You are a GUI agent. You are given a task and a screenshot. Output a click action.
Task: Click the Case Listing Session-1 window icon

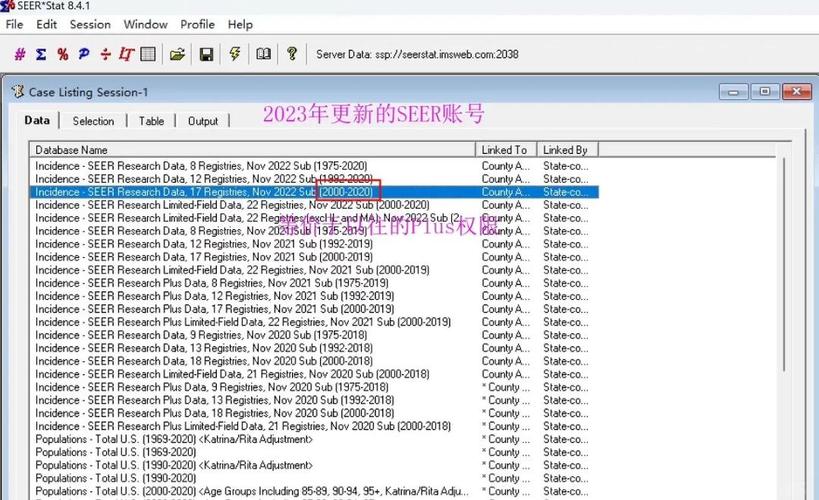(18, 91)
